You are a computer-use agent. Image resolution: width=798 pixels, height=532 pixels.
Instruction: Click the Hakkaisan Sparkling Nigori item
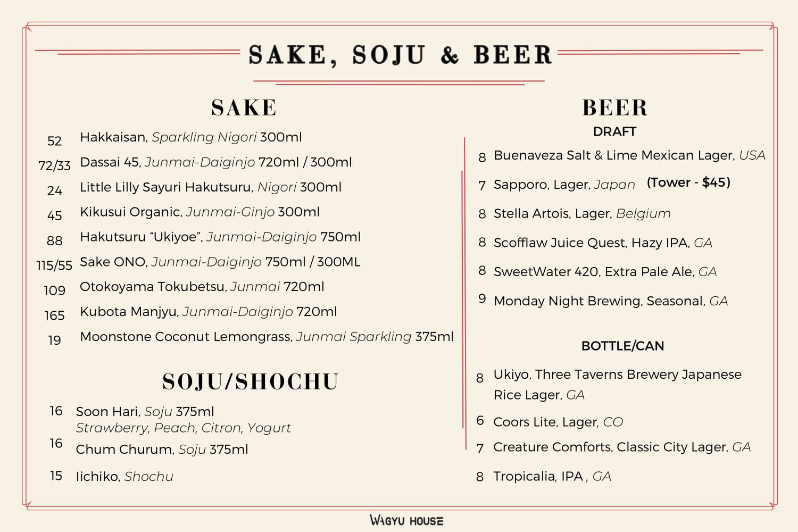[190, 137]
